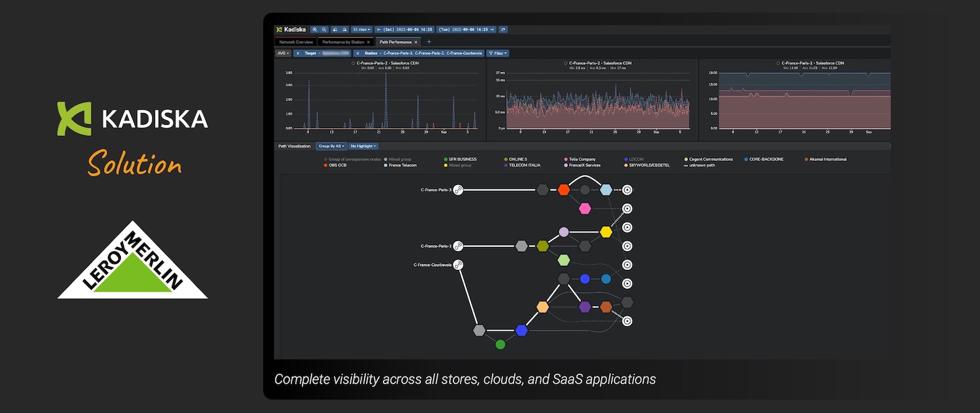Select the C-France-Paris-2 station node icon
The height and width of the screenshot is (413, 980).
click(x=459, y=246)
